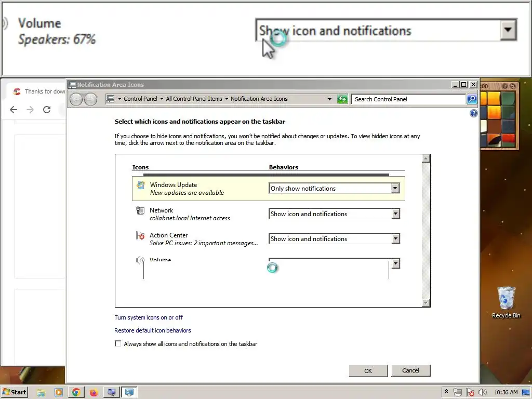
Task: Click the All Control Panel Items breadcrumb
Action: pyautogui.click(x=194, y=99)
